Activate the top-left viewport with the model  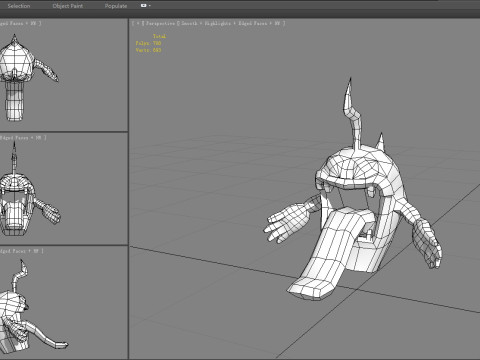63,75
